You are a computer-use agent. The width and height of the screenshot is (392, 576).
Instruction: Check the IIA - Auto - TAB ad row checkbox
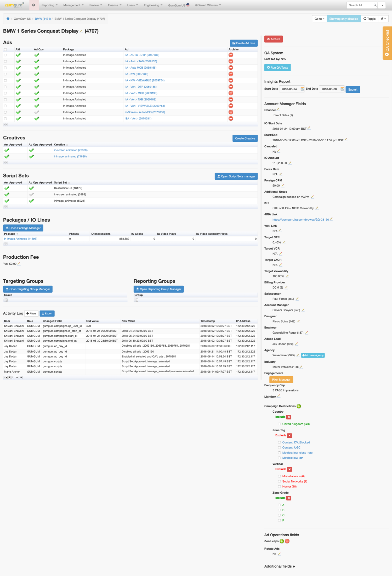click(5, 61)
